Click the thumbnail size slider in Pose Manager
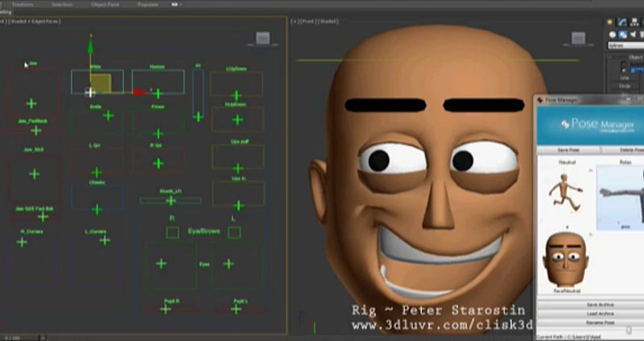This screenshot has height=341, width=644. click(x=630, y=330)
